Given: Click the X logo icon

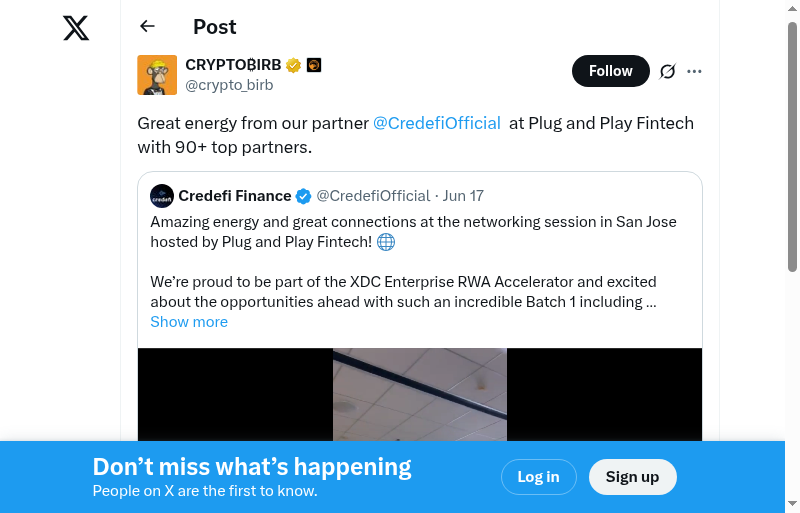Looking at the screenshot, I should coord(76,28).
